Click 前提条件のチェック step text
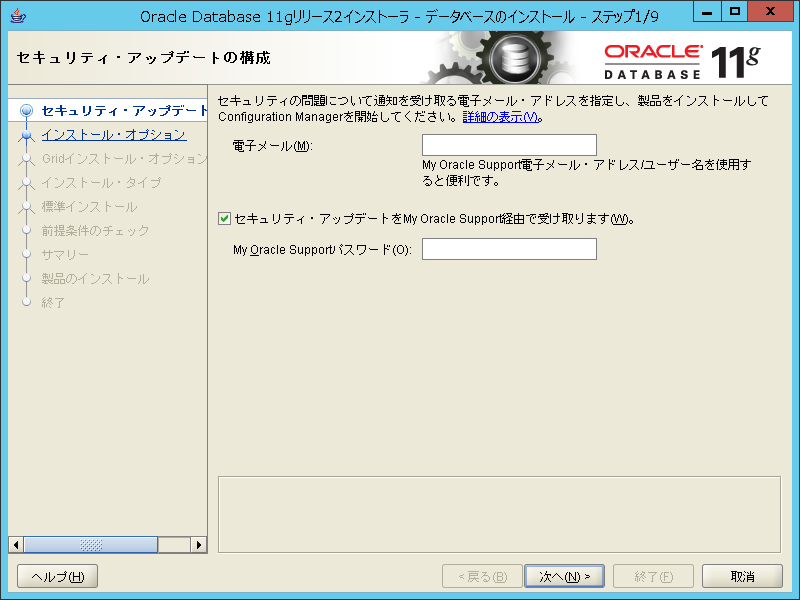 coord(95,231)
